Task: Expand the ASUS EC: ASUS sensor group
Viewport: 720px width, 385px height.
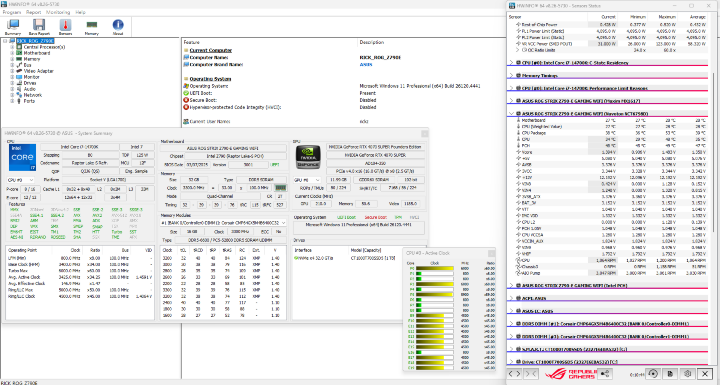Action: pos(512,311)
